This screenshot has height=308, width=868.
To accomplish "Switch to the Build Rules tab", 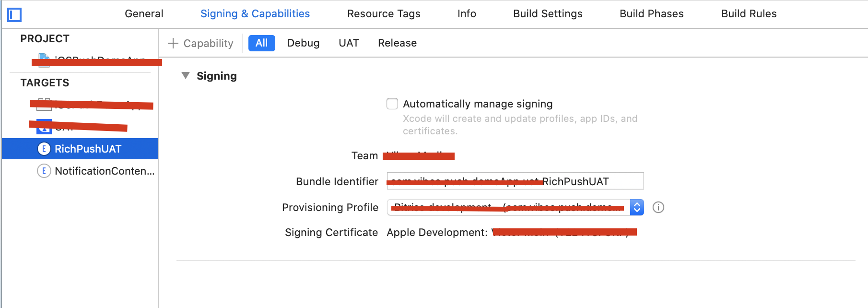I will click(749, 13).
